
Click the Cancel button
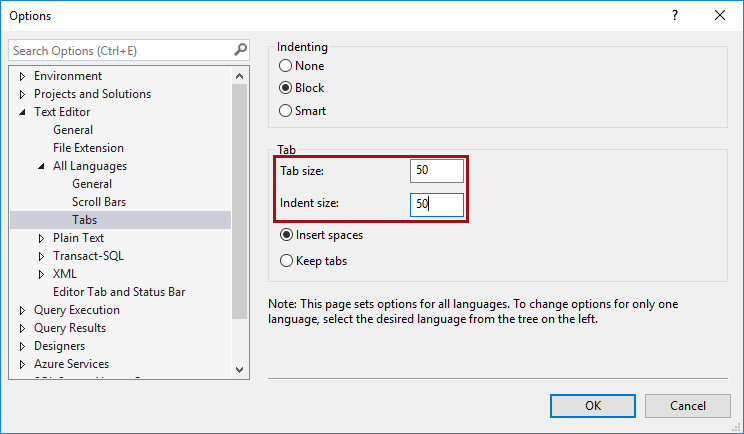[x=688, y=405]
